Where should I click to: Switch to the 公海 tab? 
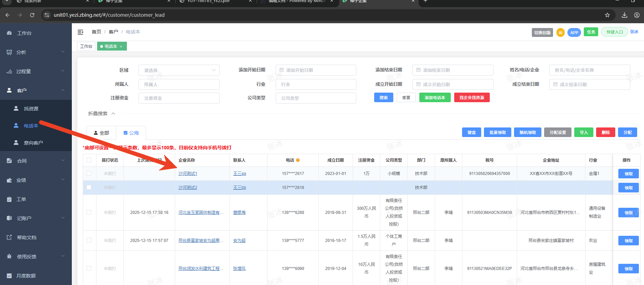[131, 133]
